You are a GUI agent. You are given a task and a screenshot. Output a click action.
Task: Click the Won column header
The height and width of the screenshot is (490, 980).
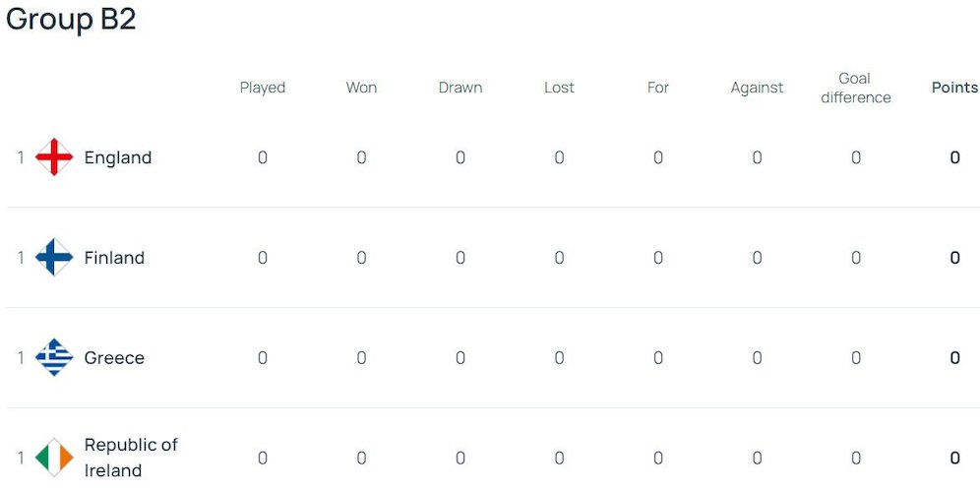[361, 88]
